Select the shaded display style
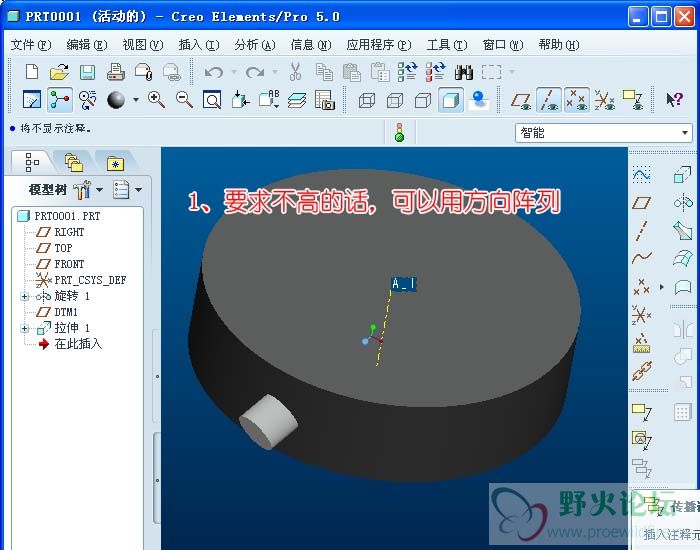The image size is (700, 550). (x=451, y=100)
